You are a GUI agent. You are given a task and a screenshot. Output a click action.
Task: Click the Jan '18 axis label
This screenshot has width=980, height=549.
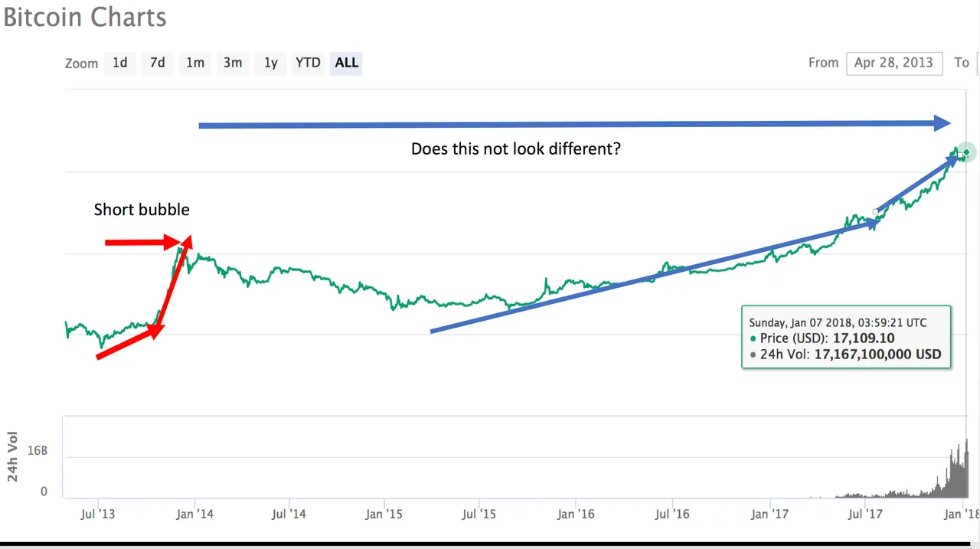tap(961, 514)
